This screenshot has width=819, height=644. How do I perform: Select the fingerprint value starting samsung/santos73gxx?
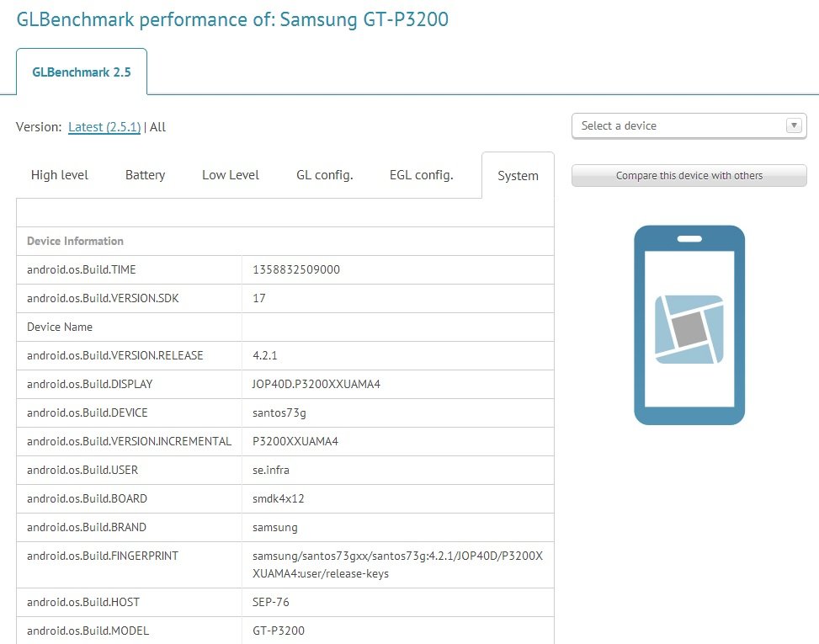pyautogui.click(x=398, y=565)
